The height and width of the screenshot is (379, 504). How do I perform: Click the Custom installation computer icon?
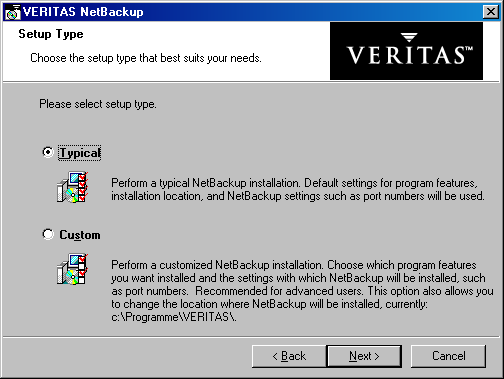(72, 269)
